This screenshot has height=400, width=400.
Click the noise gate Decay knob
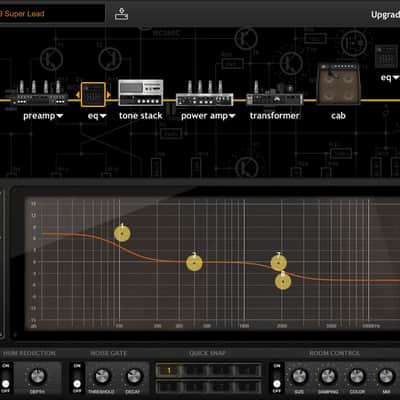point(134,376)
